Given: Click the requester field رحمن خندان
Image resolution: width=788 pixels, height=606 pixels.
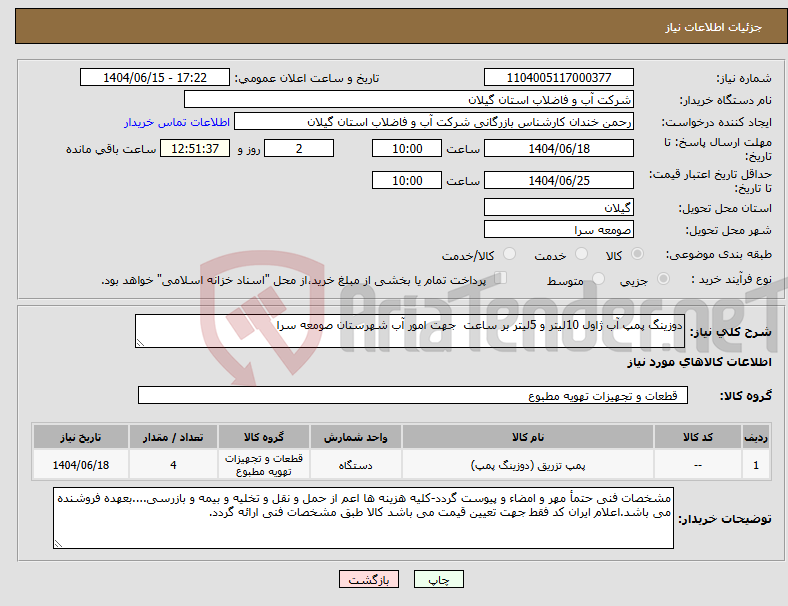Looking at the screenshot, I should point(434,122).
